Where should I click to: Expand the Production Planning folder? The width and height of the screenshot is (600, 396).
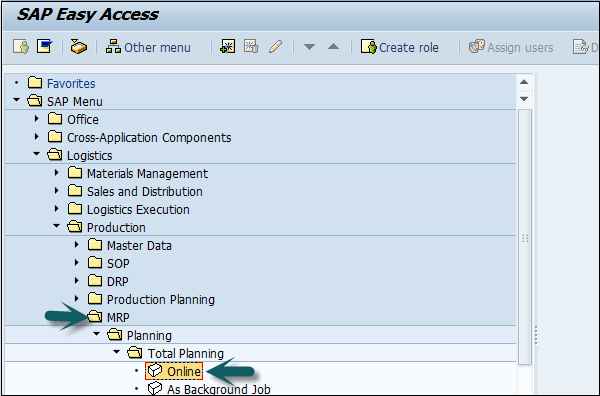point(77,298)
